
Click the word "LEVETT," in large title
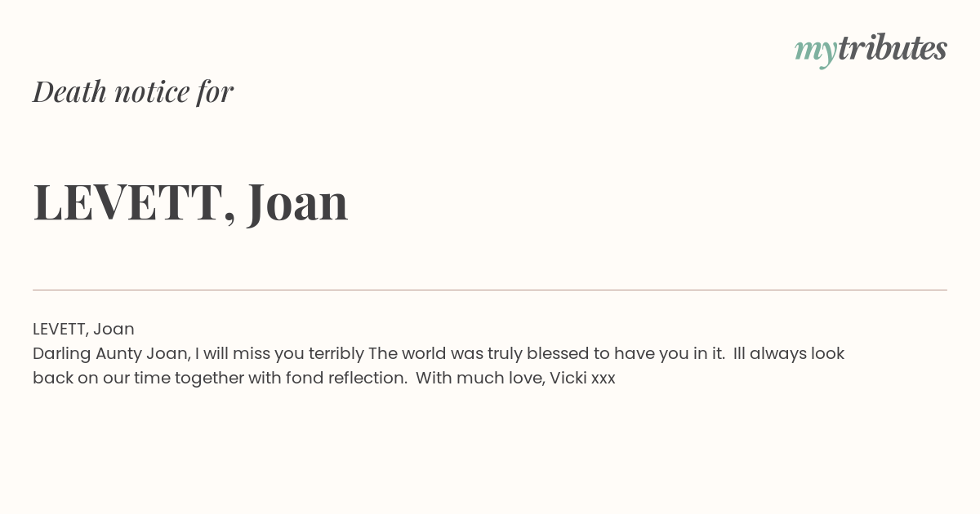tap(135, 202)
